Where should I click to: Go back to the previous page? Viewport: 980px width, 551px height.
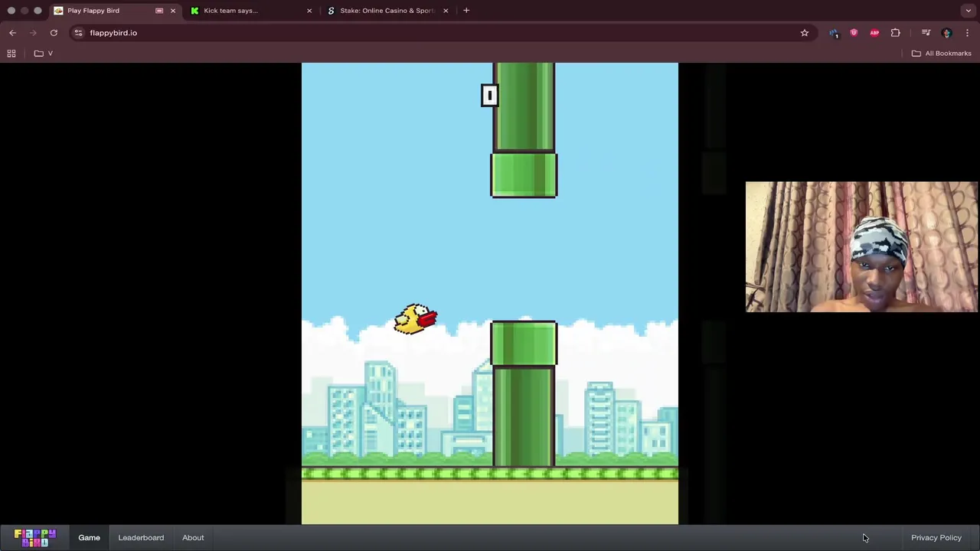coord(12,33)
